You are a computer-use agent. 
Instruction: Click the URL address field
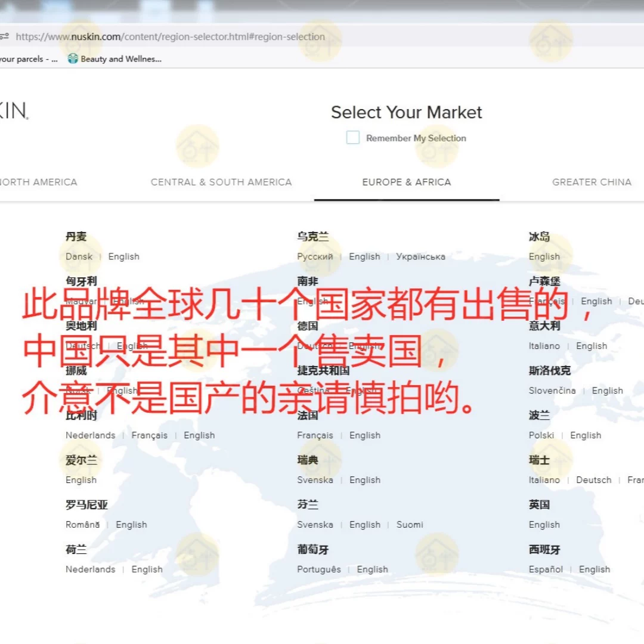point(170,36)
